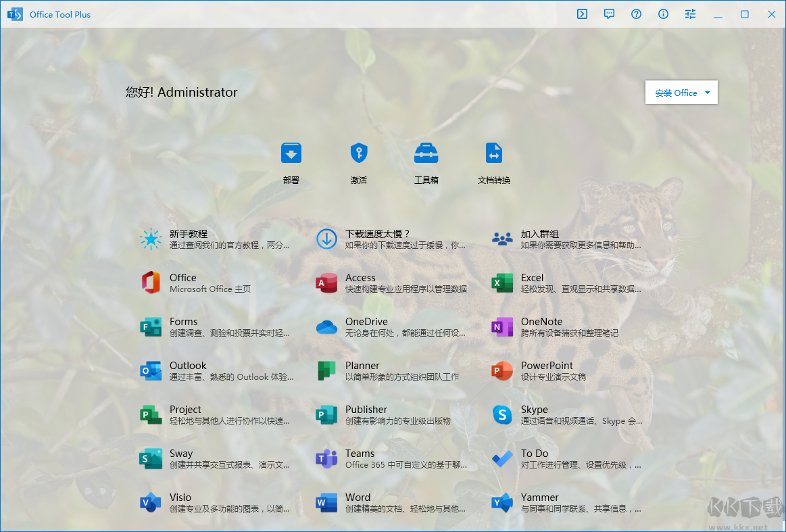Click the 下载速度太慢 download arrow icon
This screenshot has height=532, width=786.
tap(327, 239)
